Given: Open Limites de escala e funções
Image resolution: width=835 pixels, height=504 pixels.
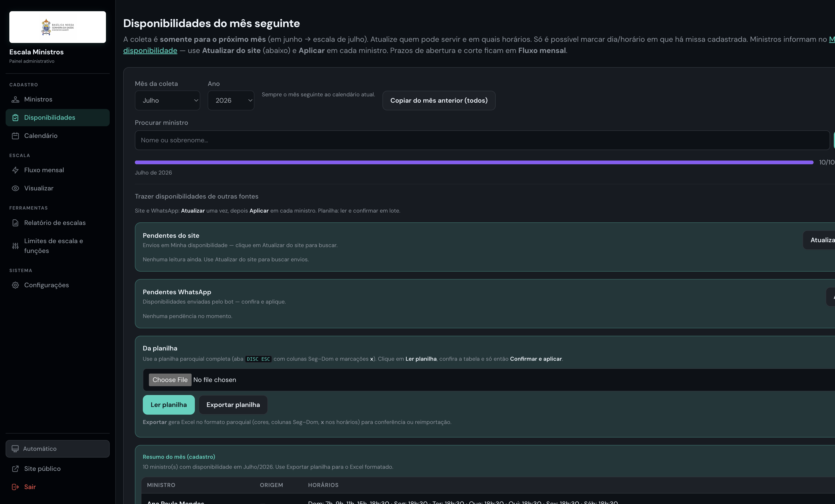Looking at the screenshot, I should point(58,246).
